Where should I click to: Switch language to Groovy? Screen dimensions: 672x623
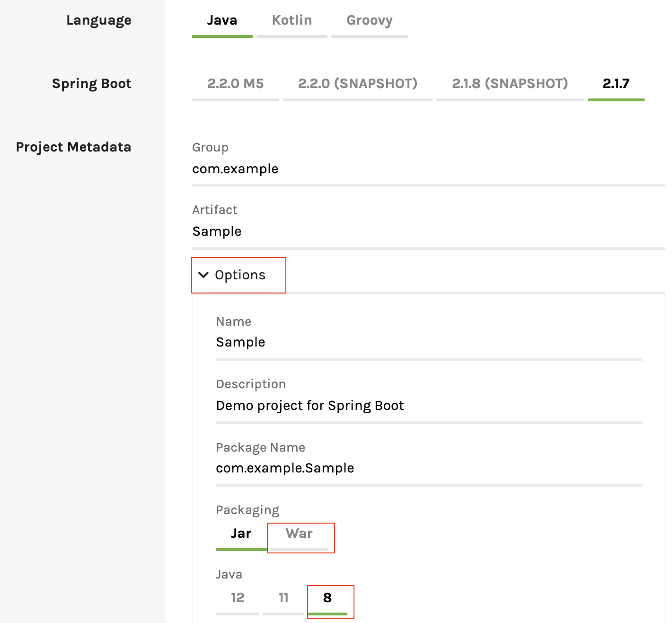click(369, 20)
